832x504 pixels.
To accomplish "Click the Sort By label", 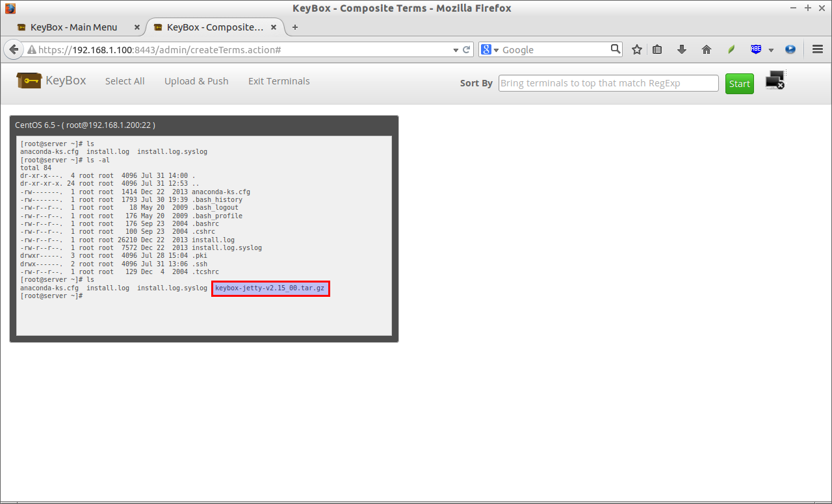I will coord(476,83).
